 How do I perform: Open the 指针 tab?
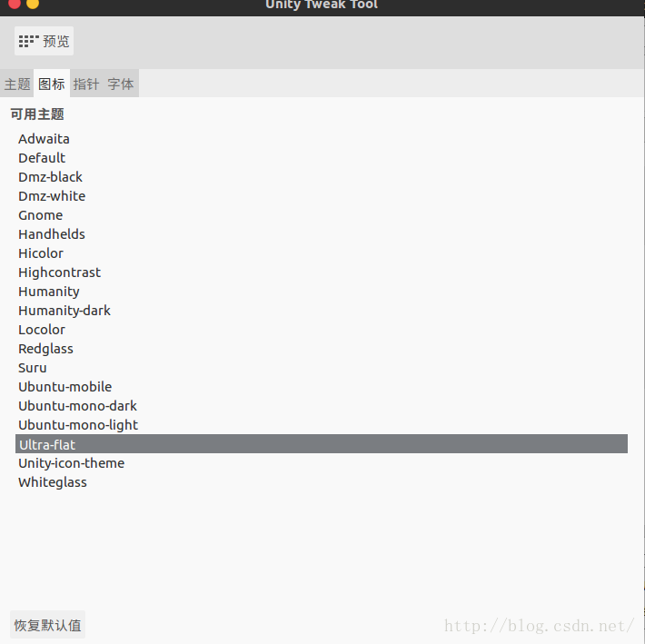click(x=86, y=84)
